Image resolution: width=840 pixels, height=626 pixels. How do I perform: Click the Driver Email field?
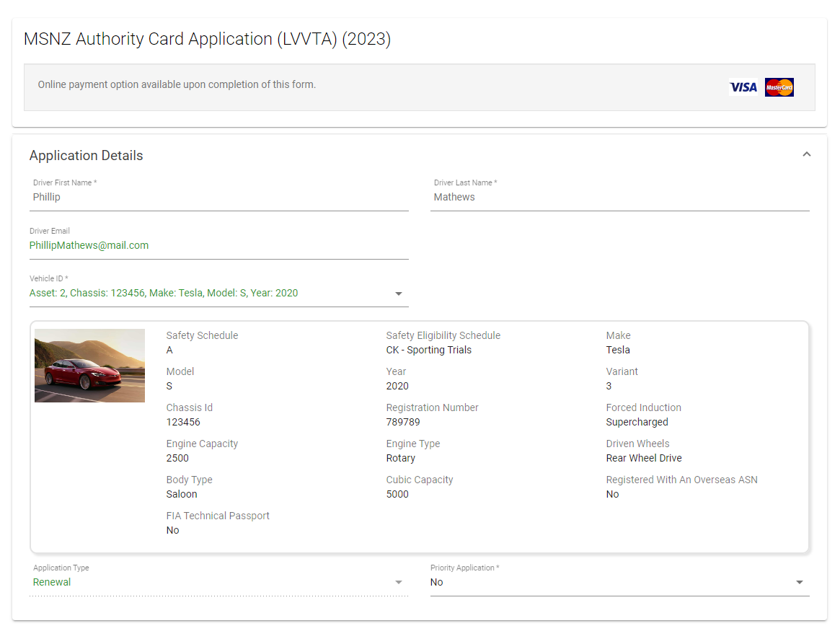pyautogui.click(x=219, y=245)
